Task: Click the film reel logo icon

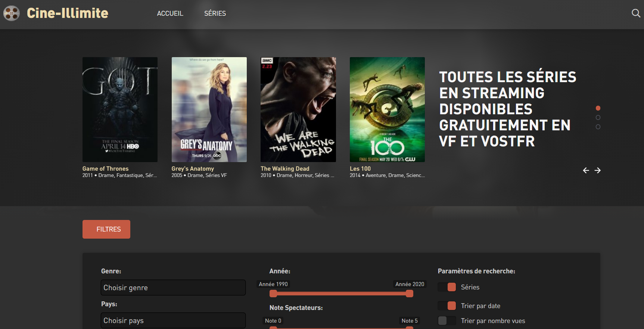Action: click(12, 13)
